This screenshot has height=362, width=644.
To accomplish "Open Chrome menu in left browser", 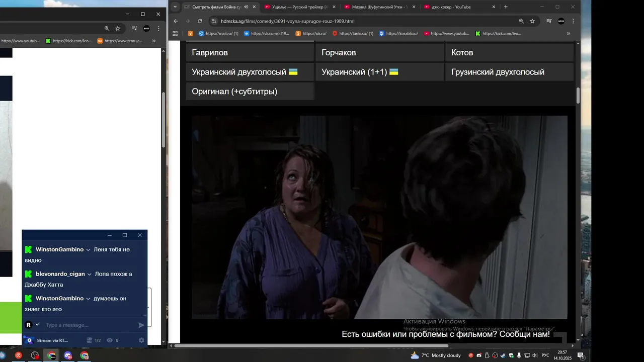I will [158, 29].
